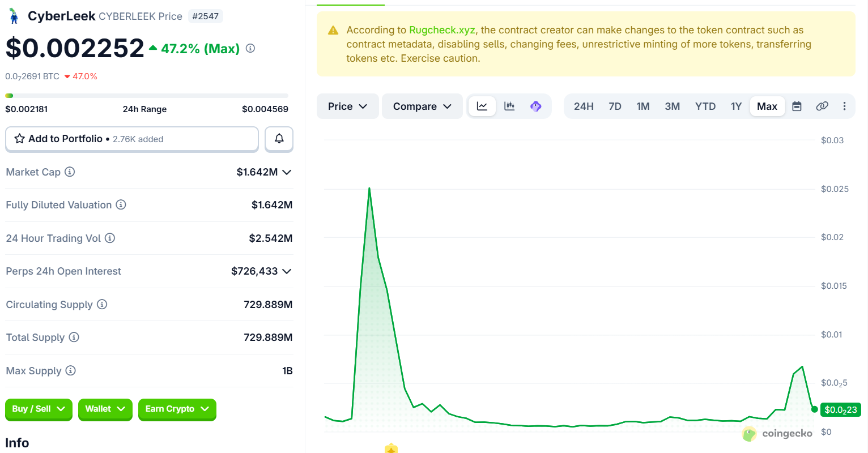Switch to line chart view
868x453 pixels.
482,106
